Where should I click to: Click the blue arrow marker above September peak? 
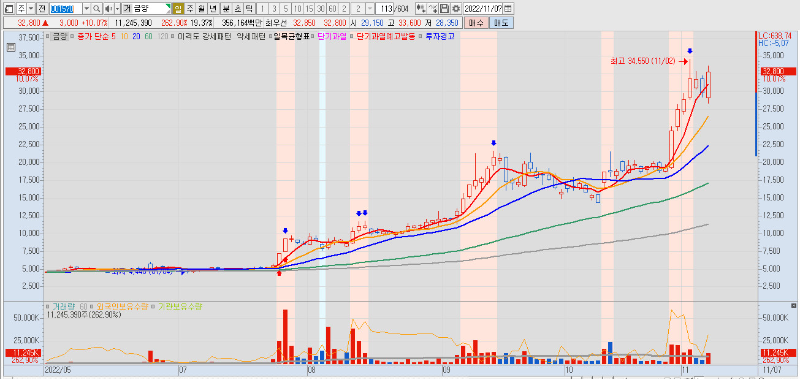click(x=493, y=143)
